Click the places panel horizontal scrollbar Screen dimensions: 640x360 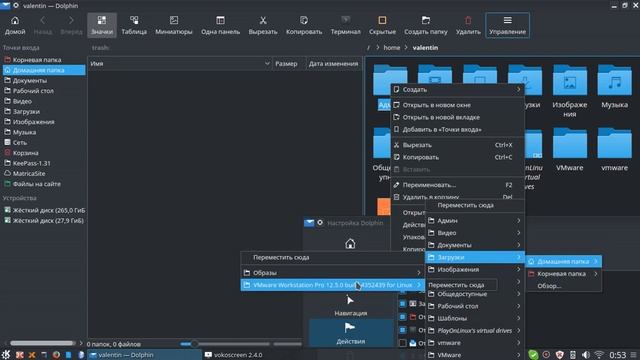click(42, 343)
